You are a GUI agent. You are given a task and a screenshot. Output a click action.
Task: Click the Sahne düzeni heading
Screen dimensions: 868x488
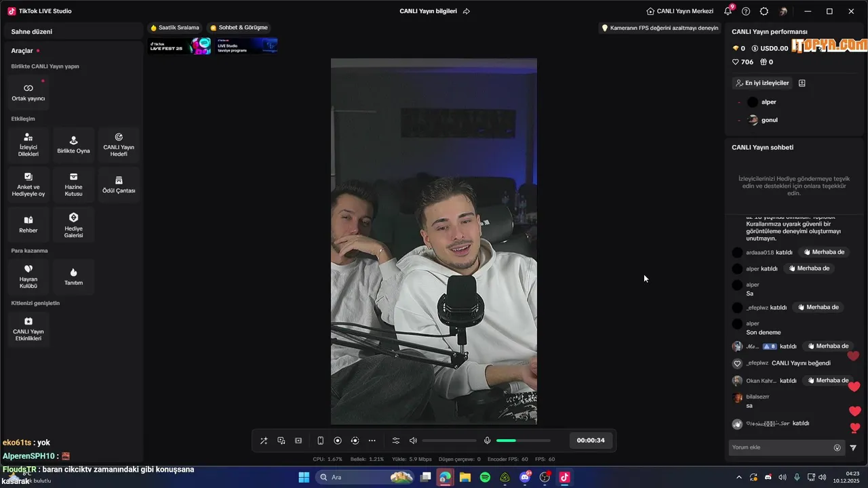pos(32,32)
